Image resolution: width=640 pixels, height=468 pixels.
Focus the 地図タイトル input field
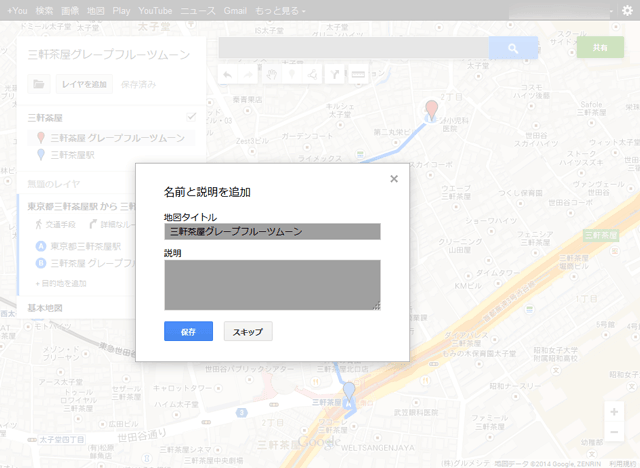pos(272,231)
